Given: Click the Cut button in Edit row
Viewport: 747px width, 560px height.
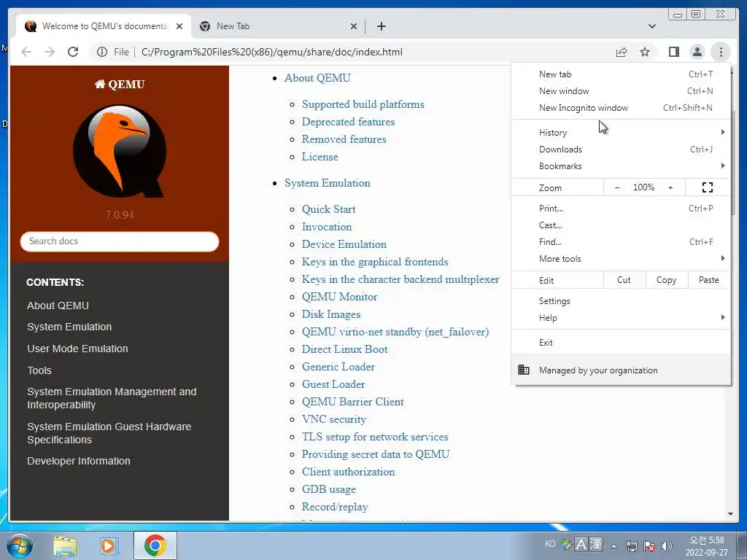Looking at the screenshot, I should (624, 280).
